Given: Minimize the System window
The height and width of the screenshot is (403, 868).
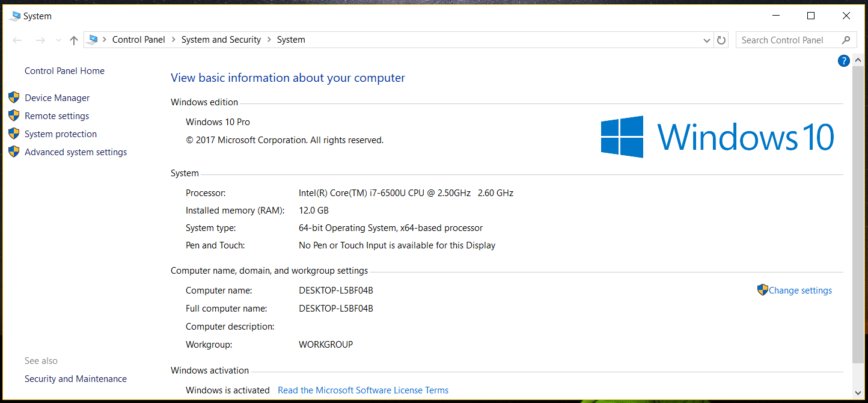Looking at the screenshot, I should [776, 16].
